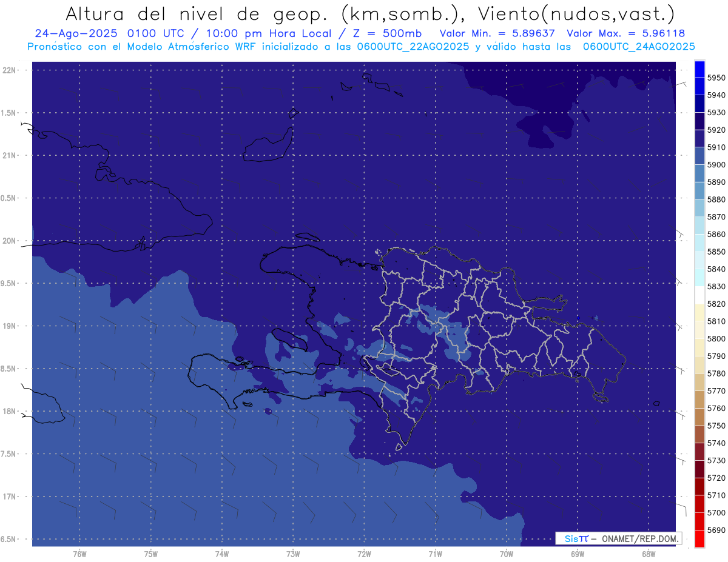This screenshot has height=562, width=728.
Task: Click the "Valor Min. = 5.89637" readout
Action: click(x=497, y=34)
